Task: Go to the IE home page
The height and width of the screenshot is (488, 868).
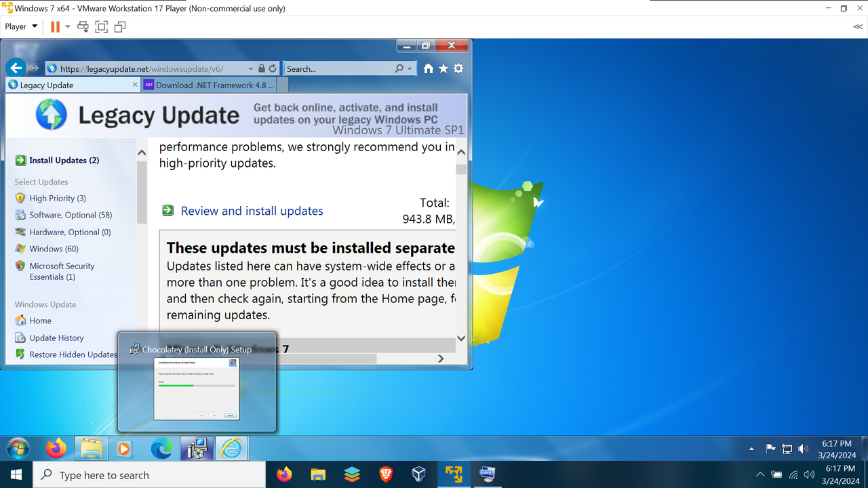Action: tap(429, 68)
